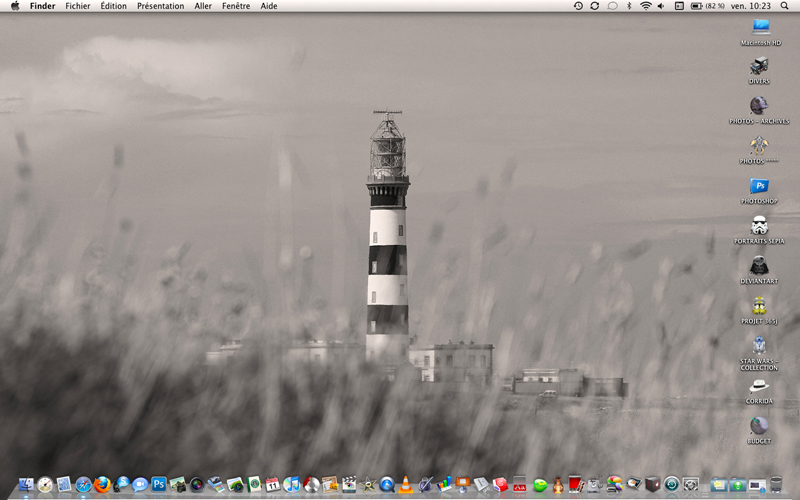
Task: Open the Fichier menu
Action: [x=78, y=6]
